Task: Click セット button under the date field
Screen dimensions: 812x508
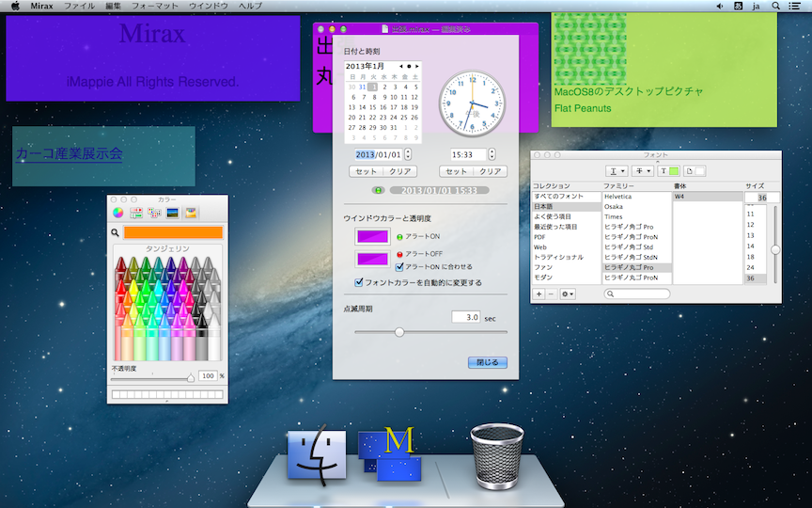Action: coord(367,171)
